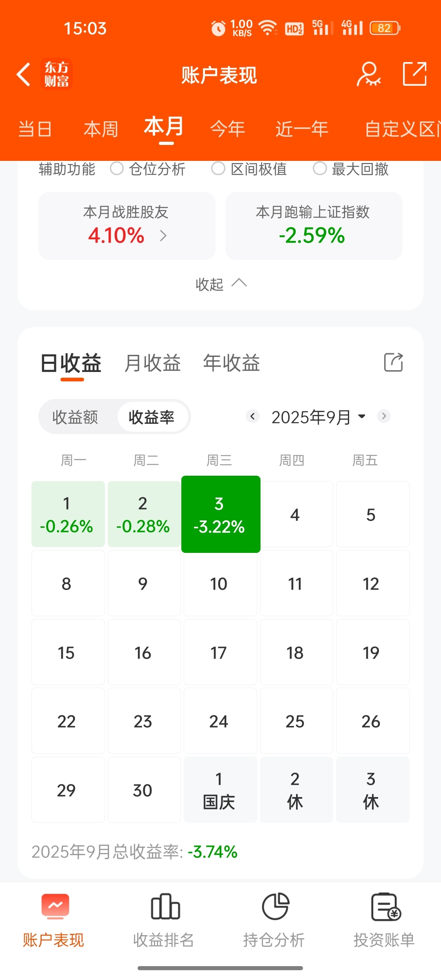Tap the 账户表现 bottom nav icon
Screen dimensions: 441x980
click(55, 906)
